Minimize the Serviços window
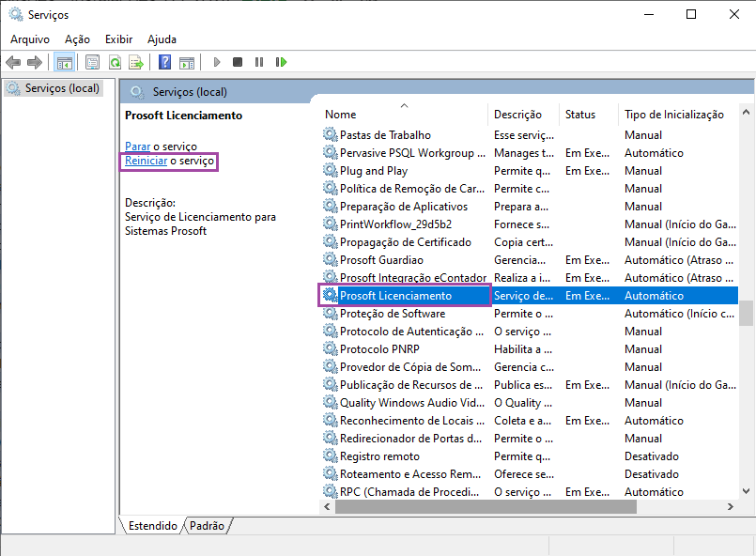756x556 pixels. [649, 14]
